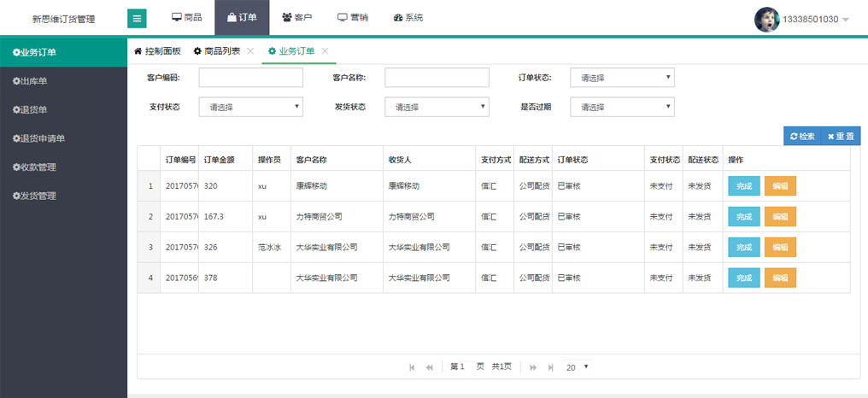Close the 商品列表 tab with its X
This screenshot has height=398, width=868.
click(250, 51)
